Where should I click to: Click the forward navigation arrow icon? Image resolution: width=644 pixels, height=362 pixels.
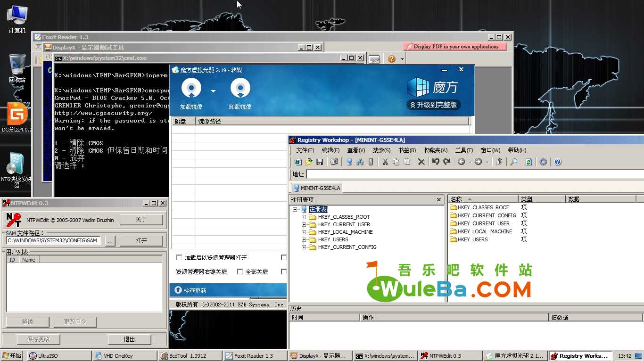click(x=479, y=162)
